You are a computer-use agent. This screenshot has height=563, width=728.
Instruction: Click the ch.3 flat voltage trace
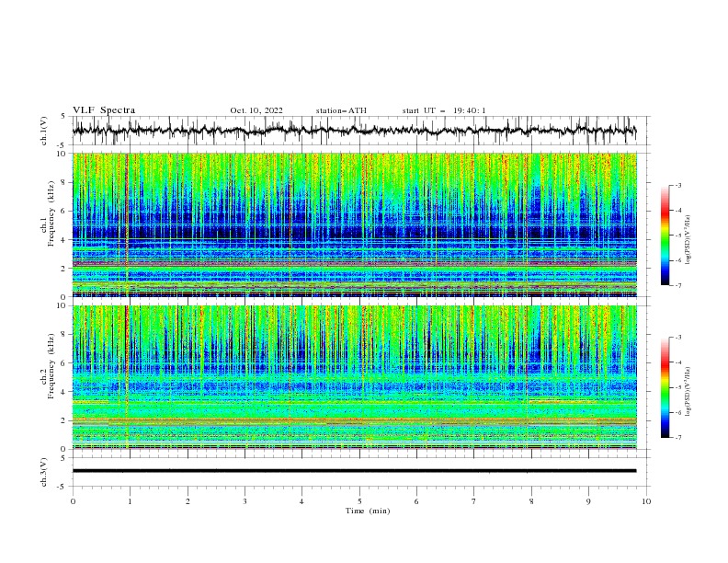355,471
